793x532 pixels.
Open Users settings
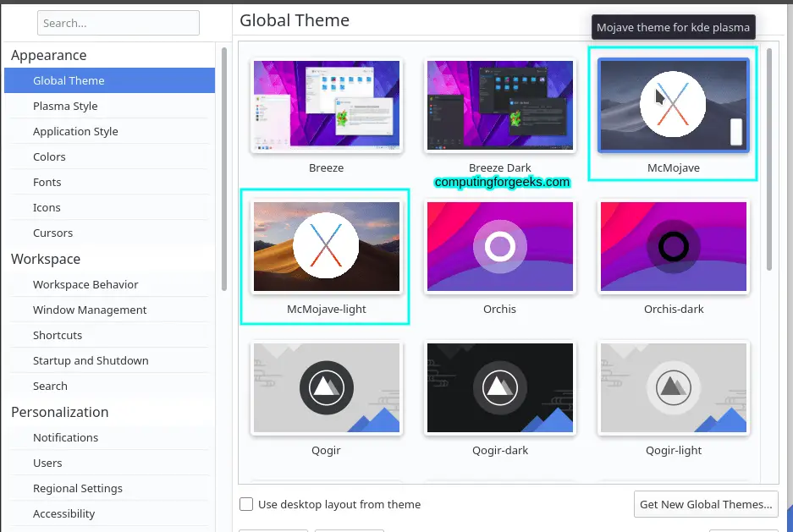click(x=109, y=463)
